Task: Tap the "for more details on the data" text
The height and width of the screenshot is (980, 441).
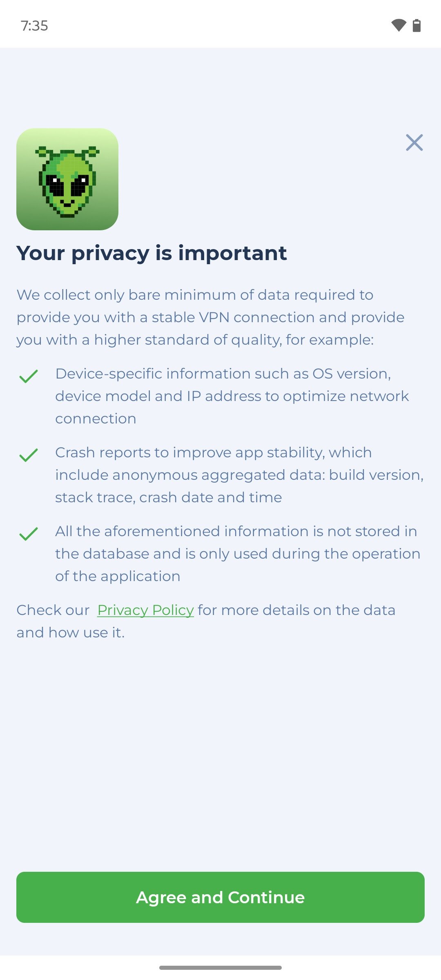Action: (x=296, y=610)
